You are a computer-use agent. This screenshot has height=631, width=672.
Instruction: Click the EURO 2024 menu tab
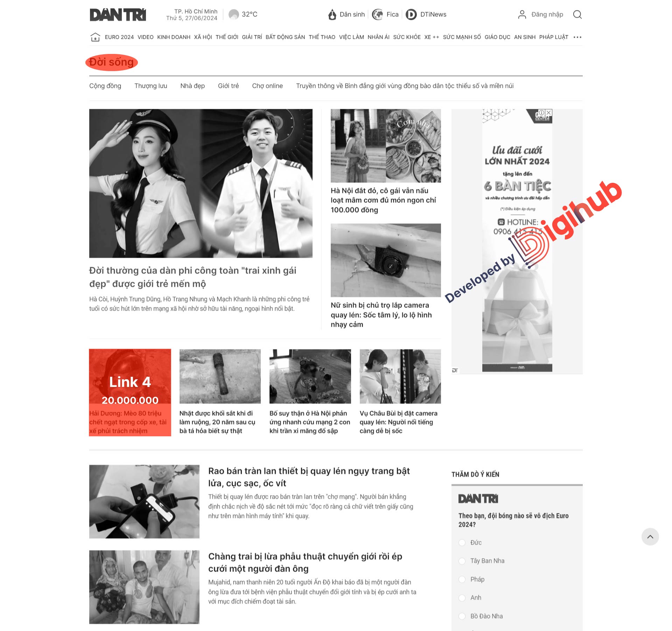119,37
